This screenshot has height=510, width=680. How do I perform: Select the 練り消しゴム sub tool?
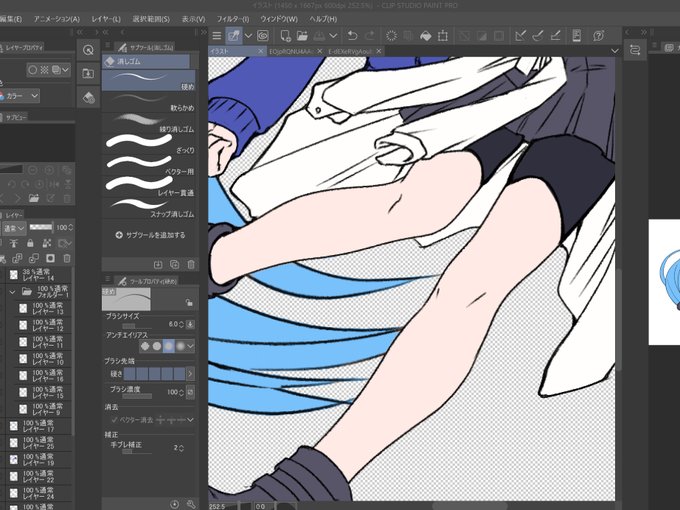point(148,124)
